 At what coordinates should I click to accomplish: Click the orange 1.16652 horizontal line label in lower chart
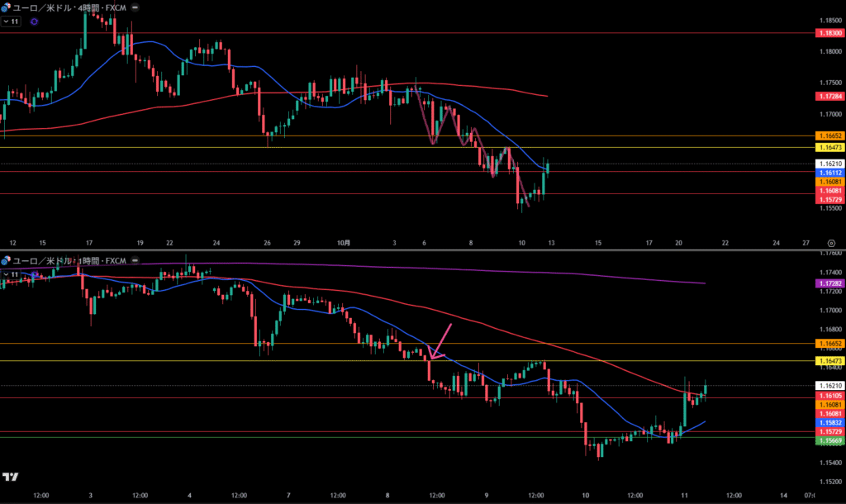coord(829,343)
